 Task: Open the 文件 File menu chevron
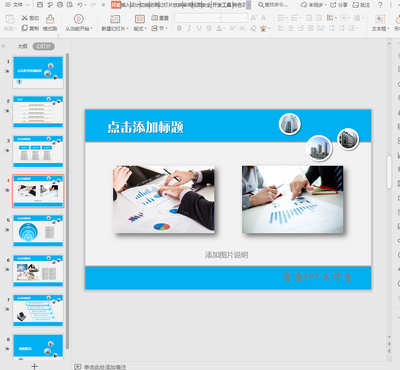(28, 5)
